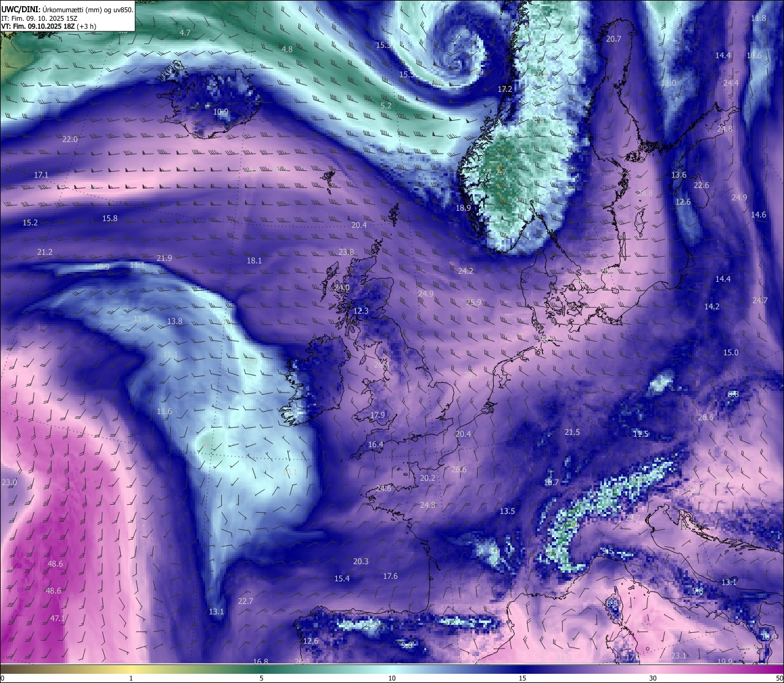Viewport: 784px width, 683px height.
Task: Click the value 23.0 on the map
Action: tap(9, 482)
